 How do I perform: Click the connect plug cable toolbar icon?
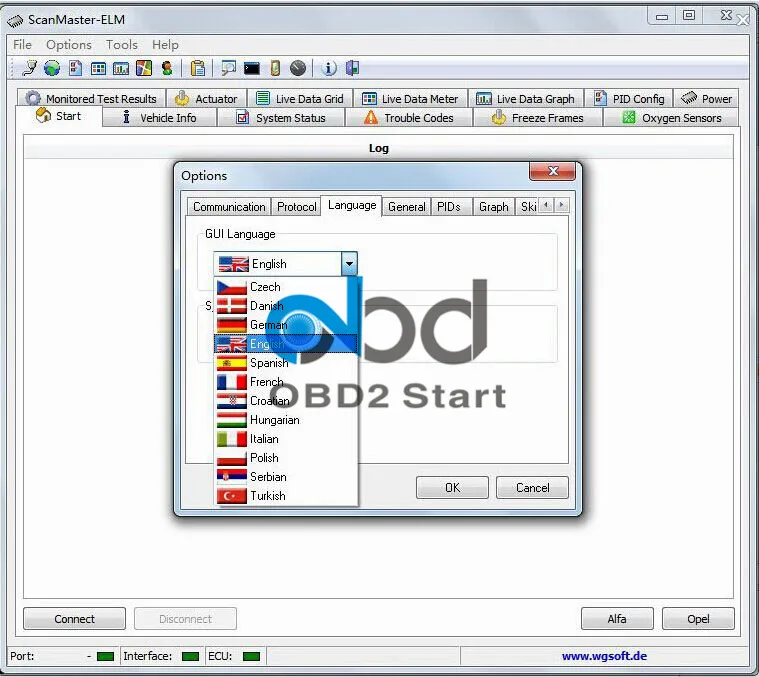tap(30, 68)
